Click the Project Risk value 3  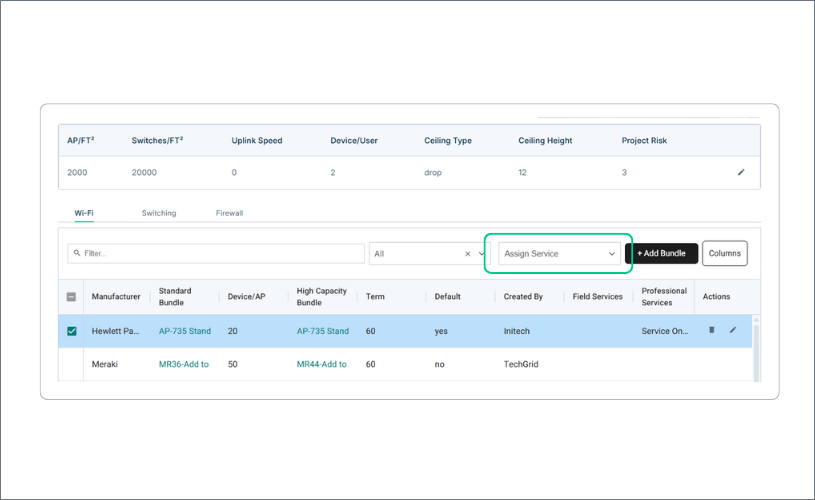point(624,173)
